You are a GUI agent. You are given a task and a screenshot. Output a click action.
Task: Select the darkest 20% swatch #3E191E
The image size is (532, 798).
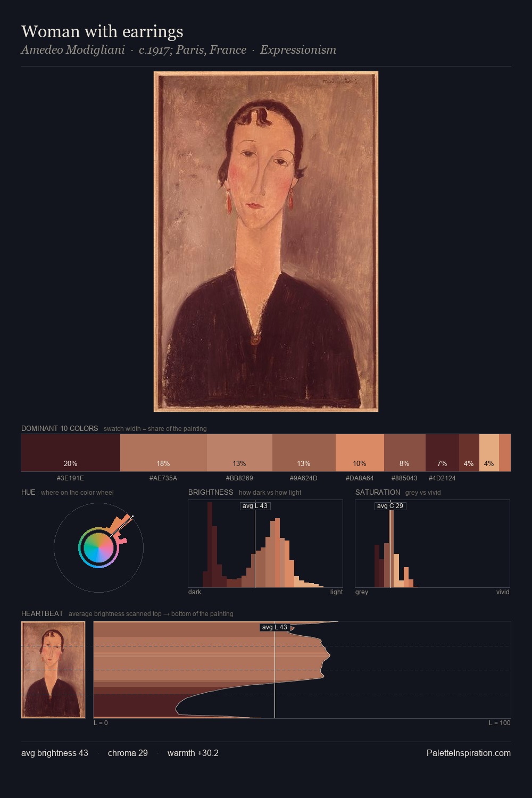[71, 453]
